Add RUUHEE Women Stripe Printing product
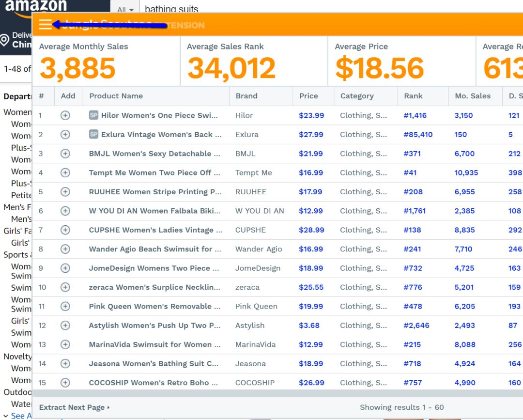 [65, 192]
